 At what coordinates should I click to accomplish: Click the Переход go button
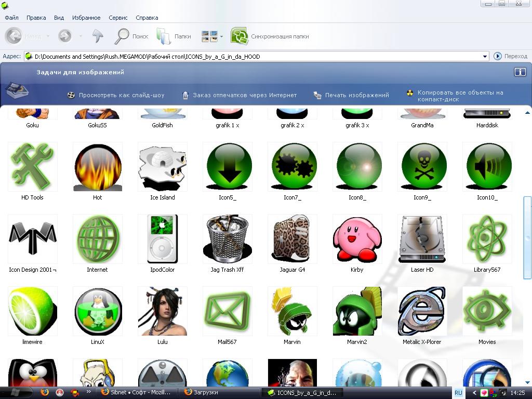point(510,56)
